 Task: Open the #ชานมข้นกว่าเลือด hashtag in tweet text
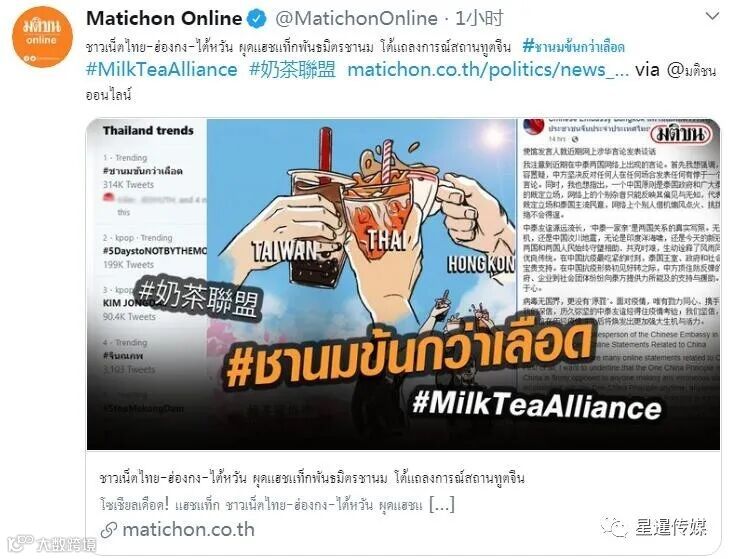[x=574, y=47]
